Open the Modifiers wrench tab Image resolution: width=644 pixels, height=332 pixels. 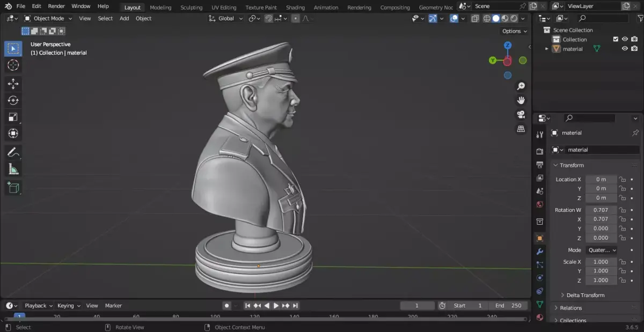pos(540,252)
